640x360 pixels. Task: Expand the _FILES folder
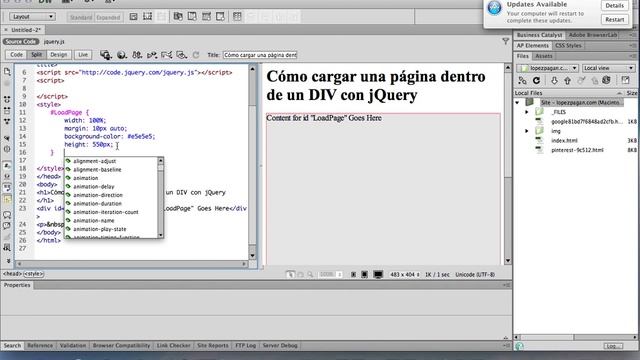pyautogui.click(x=527, y=112)
